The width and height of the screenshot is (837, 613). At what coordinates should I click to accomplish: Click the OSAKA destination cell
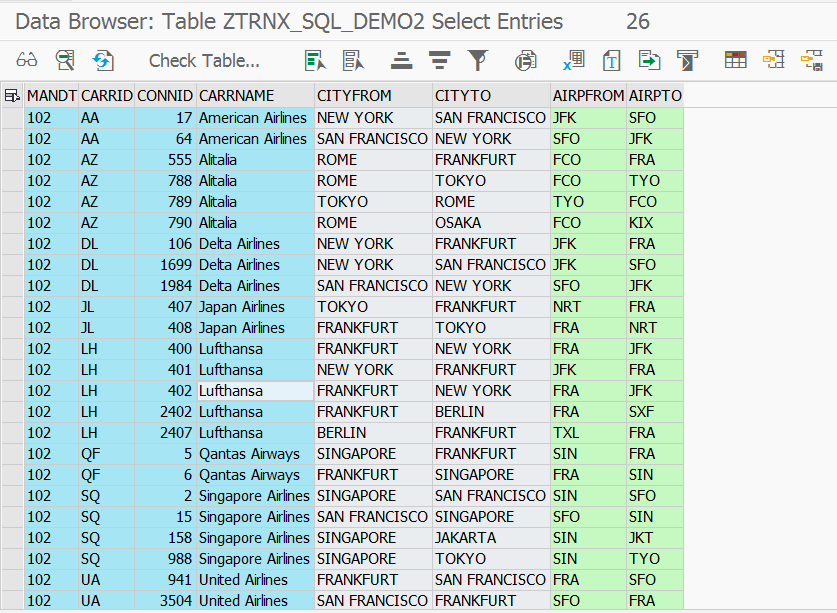pyautogui.click(x=491, y=223)
